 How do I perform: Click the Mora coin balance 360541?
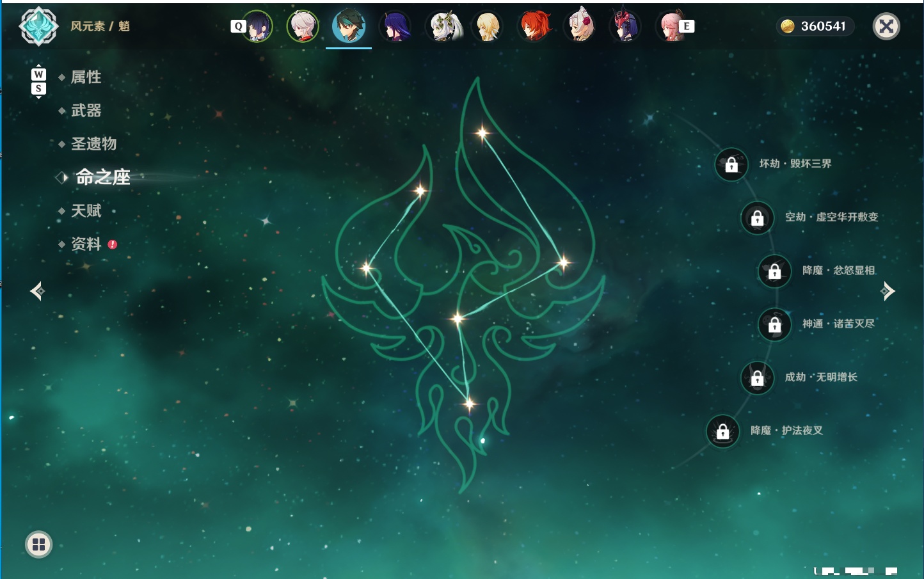pyautogui.click(x=815, y=26)
